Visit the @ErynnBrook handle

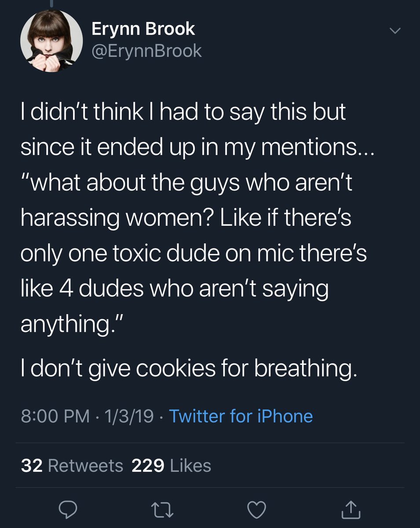coord(146,51)
